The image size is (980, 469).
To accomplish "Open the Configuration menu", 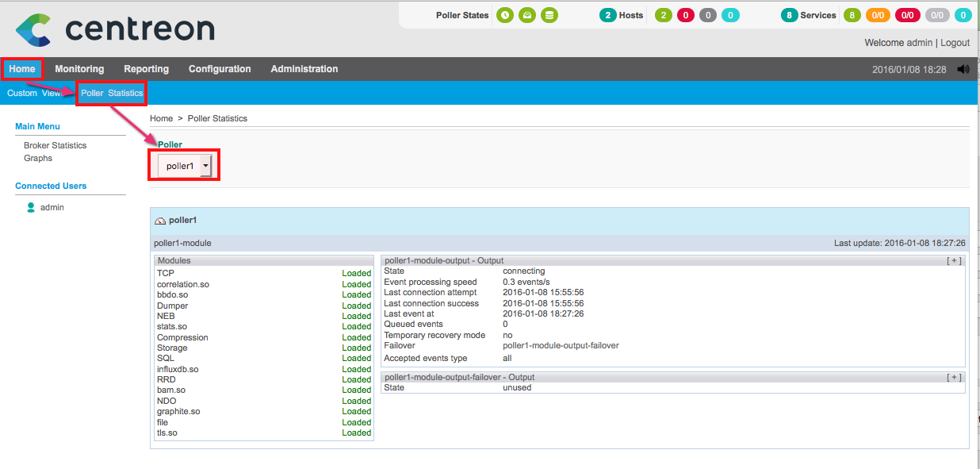I will pos(220,69).
